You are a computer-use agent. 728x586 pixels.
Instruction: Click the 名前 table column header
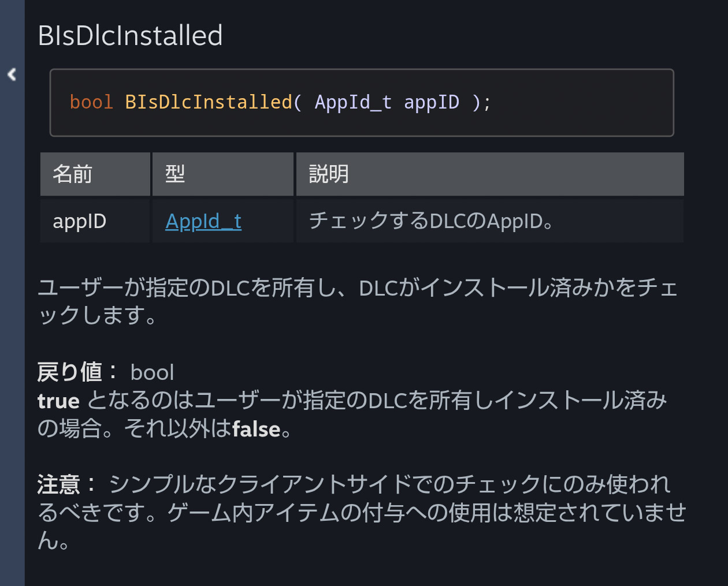(73, 174)
